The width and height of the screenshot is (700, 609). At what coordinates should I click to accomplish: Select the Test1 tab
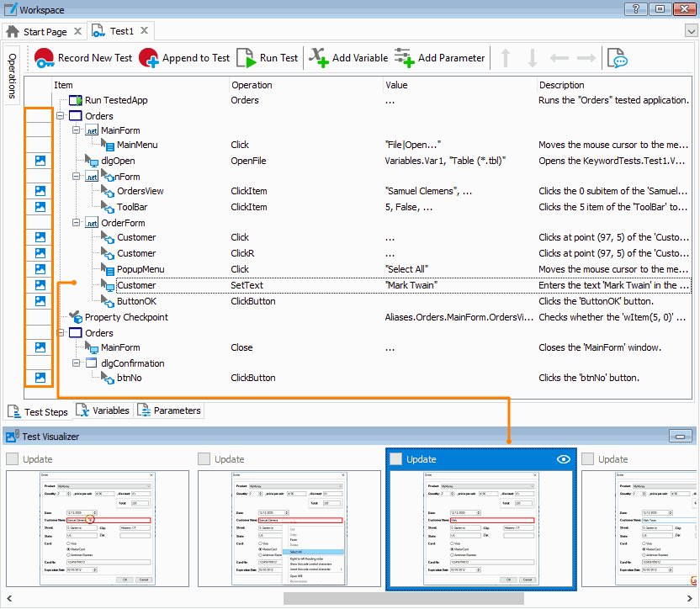(x=120, y=31)
